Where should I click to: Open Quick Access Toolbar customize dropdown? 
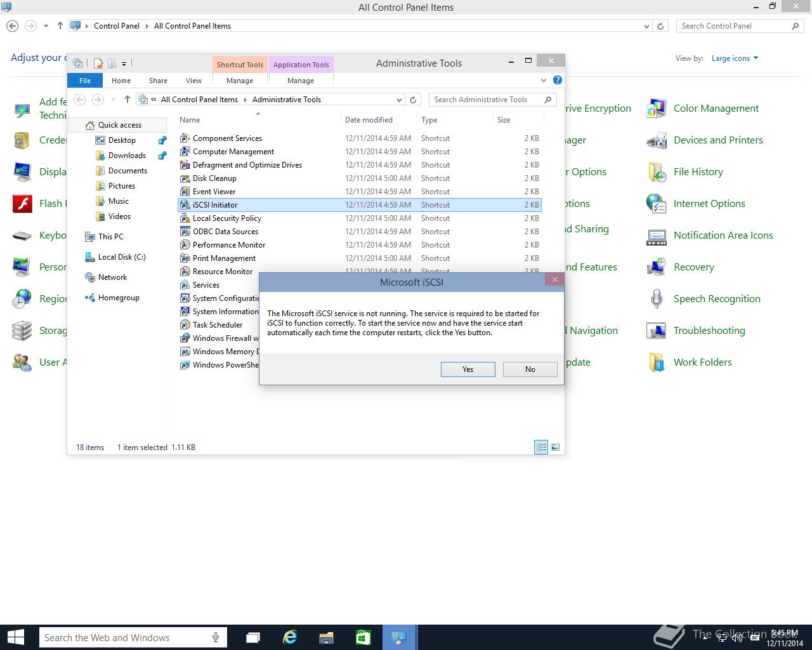pyautogui.click(x=124, y=63)
